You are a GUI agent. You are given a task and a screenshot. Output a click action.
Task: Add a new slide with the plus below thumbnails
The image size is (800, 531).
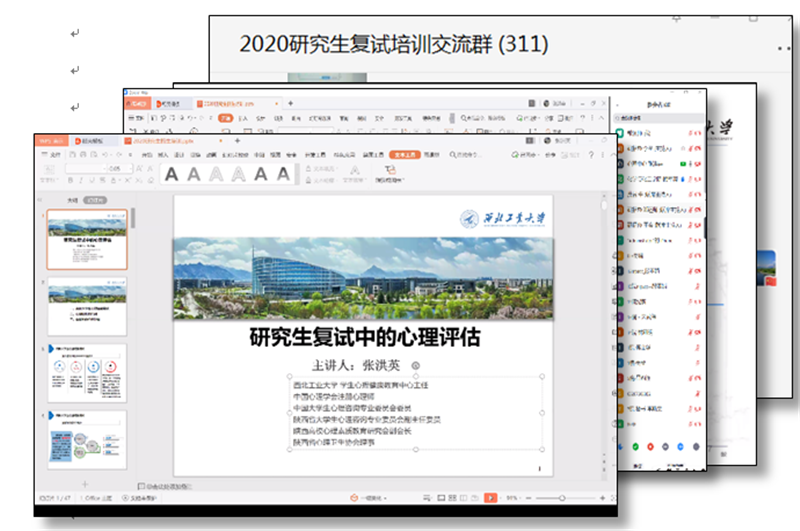click(x=85, y=484)
